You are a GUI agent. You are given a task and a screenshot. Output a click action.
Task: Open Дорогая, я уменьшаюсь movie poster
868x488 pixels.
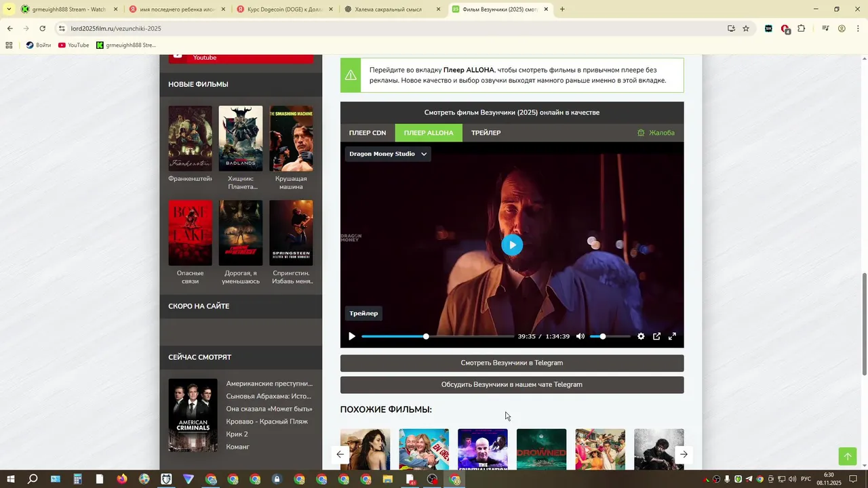[x=241, y=232]
